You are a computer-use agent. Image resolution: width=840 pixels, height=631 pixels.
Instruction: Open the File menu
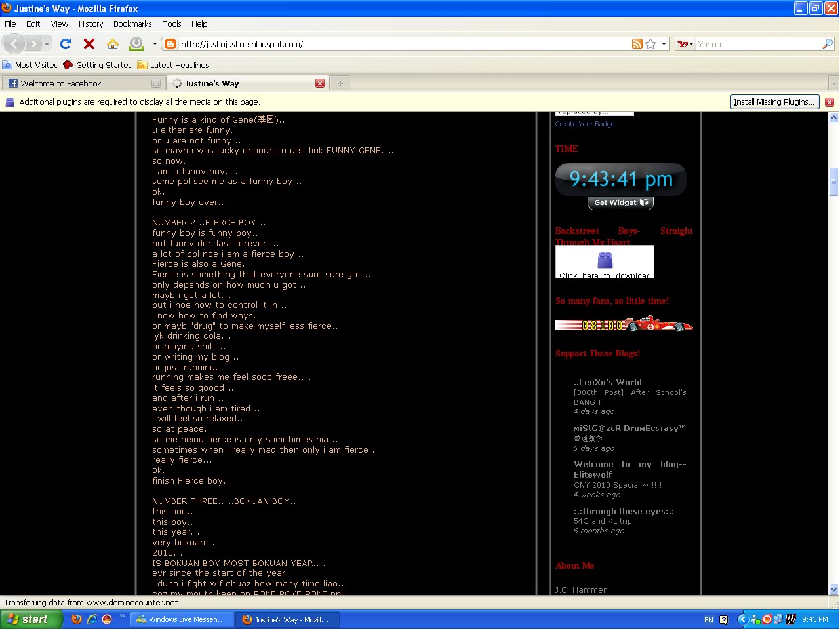(x=10, y=24)
